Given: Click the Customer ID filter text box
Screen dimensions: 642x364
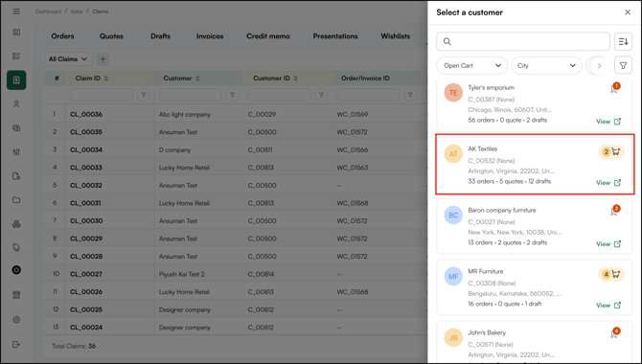Looking at the screenshot, I should (279, 95).
